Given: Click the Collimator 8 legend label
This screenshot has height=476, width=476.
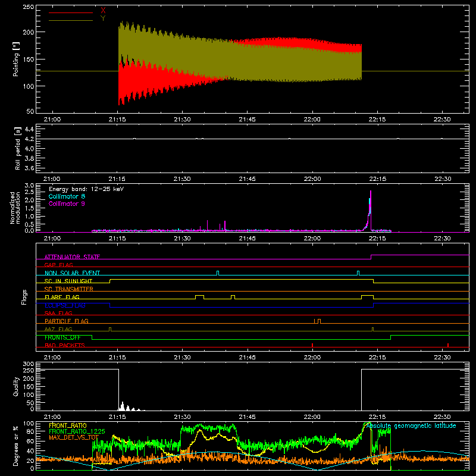Looking at the screenshot, I should (x=67, y=196).
